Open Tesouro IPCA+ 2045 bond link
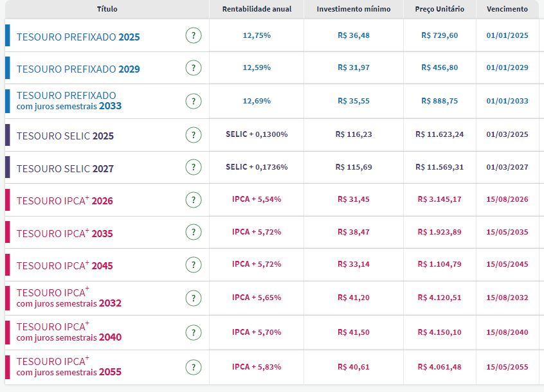Screen dimensions: 544x392 pos(64,265)
